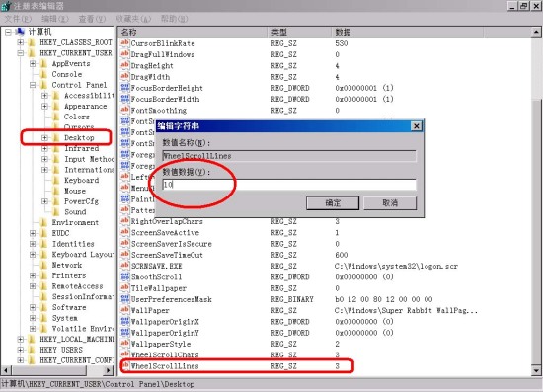Click the string icon beside DragFullWindows
The width and height of the screenshot is (543, 392).
pos(124,54)
